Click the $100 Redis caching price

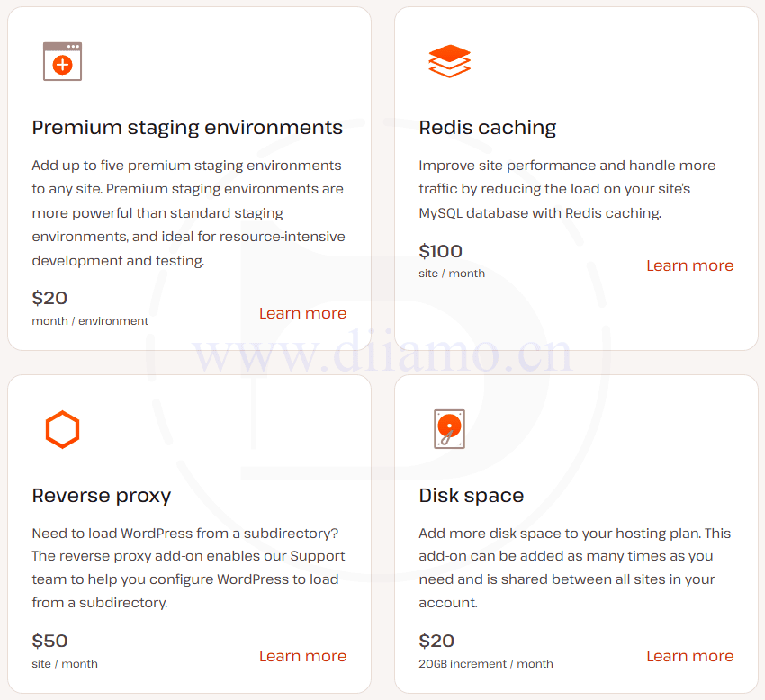441,251
